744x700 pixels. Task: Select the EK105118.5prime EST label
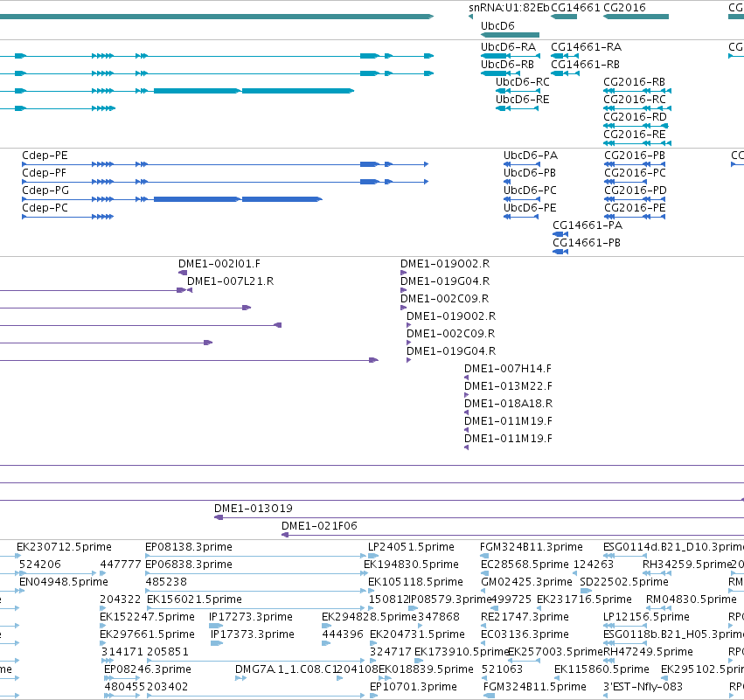point(415,582)
